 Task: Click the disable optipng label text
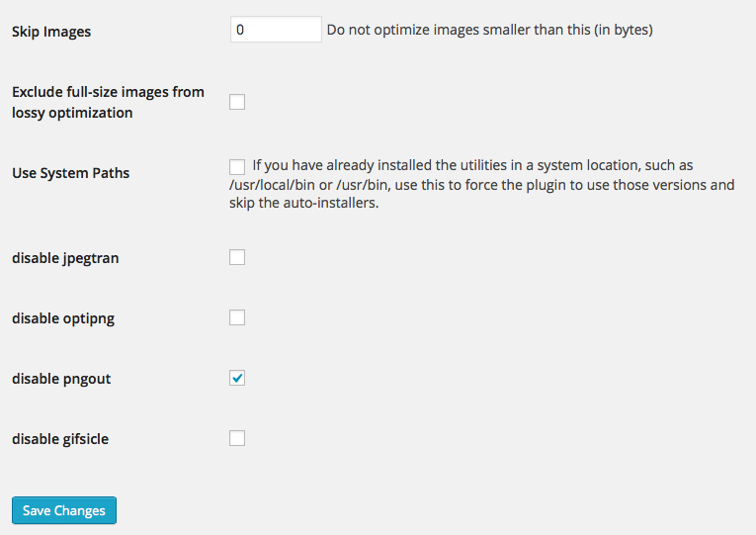(63, 318)
